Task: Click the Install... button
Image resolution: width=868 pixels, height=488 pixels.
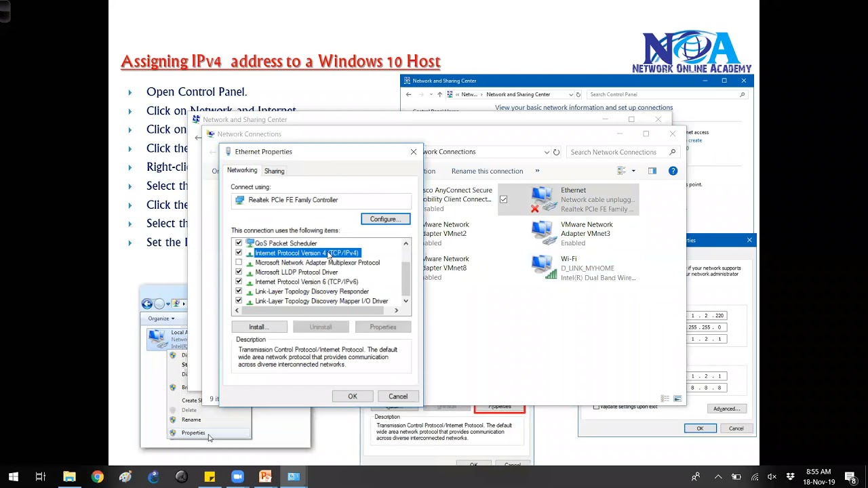Action: point(259,327)
